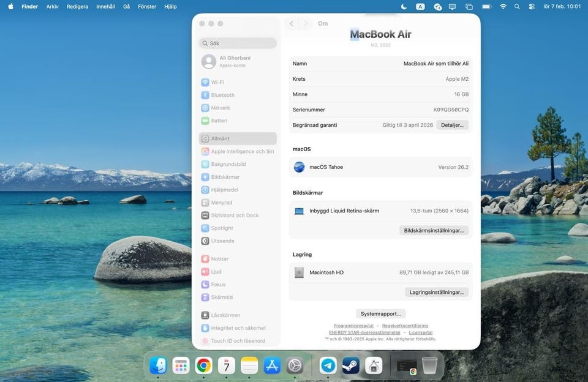Launch Telegram from the Dock

328,365
